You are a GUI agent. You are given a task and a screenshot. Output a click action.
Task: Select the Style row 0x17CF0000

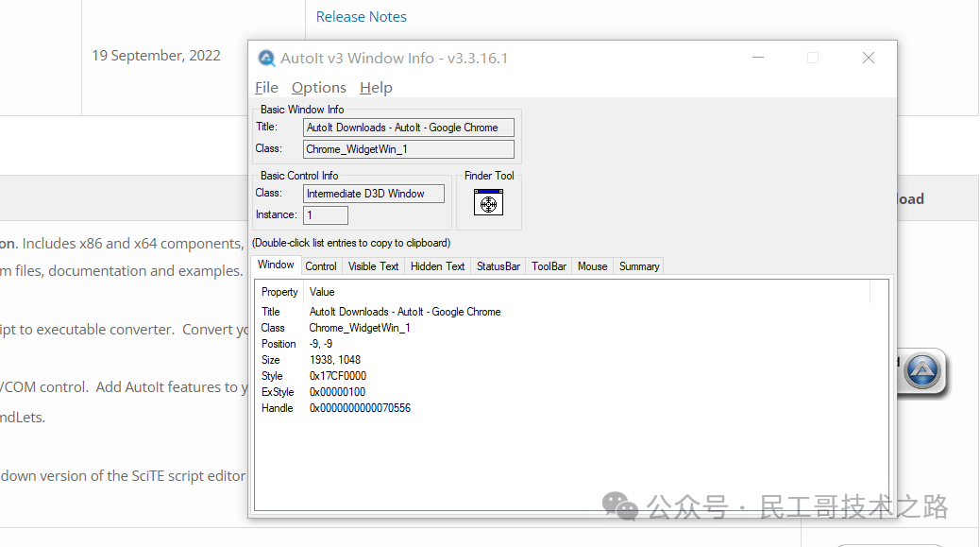click(571, 376)
